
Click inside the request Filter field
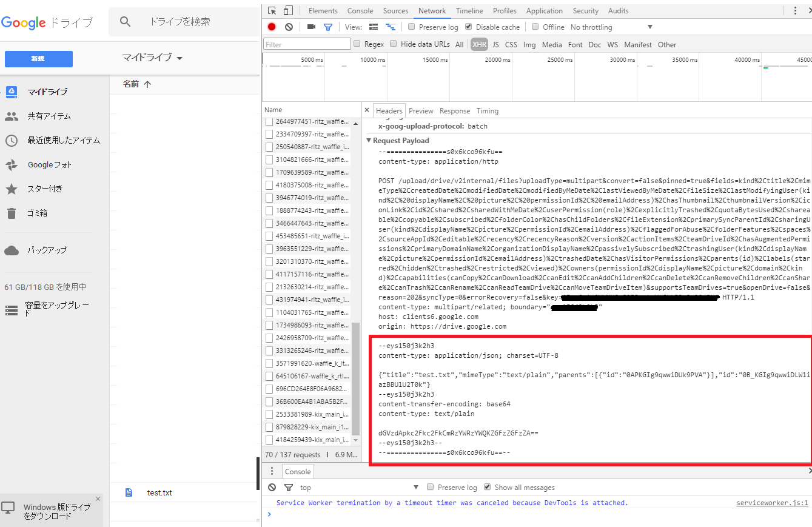point(306,44)
